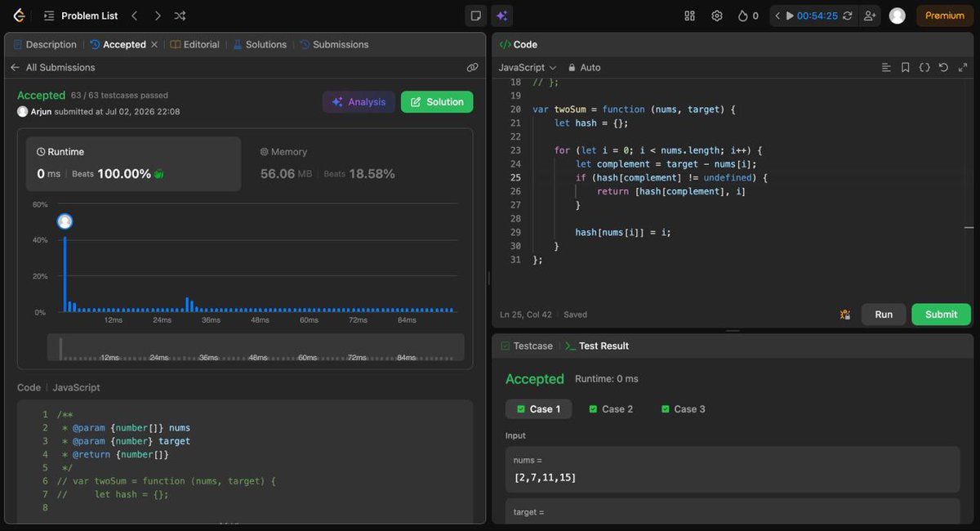Select the Accepted tab
This screenshot has width=980, height=531.
(x=118, y=44)
